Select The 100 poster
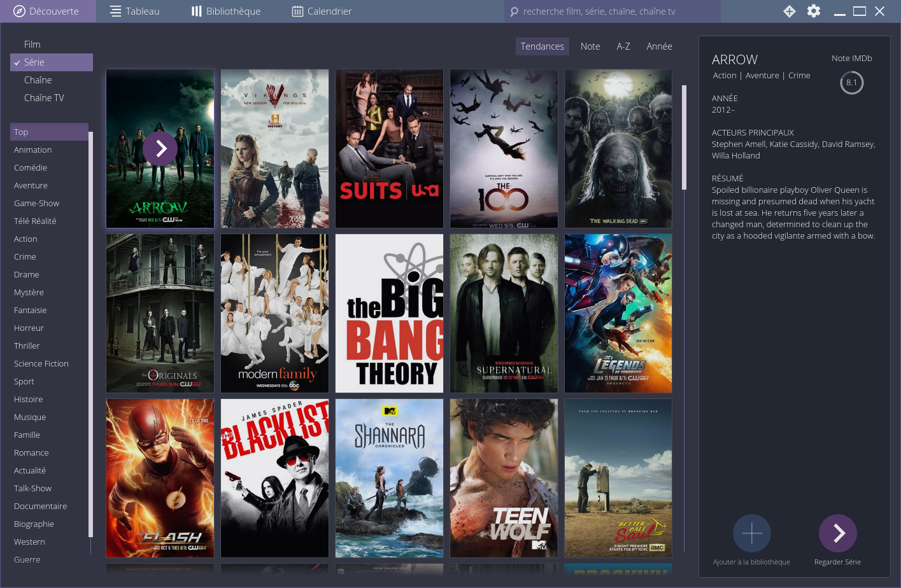The width and height of the screenshot is (901, 588). (504, 148)
